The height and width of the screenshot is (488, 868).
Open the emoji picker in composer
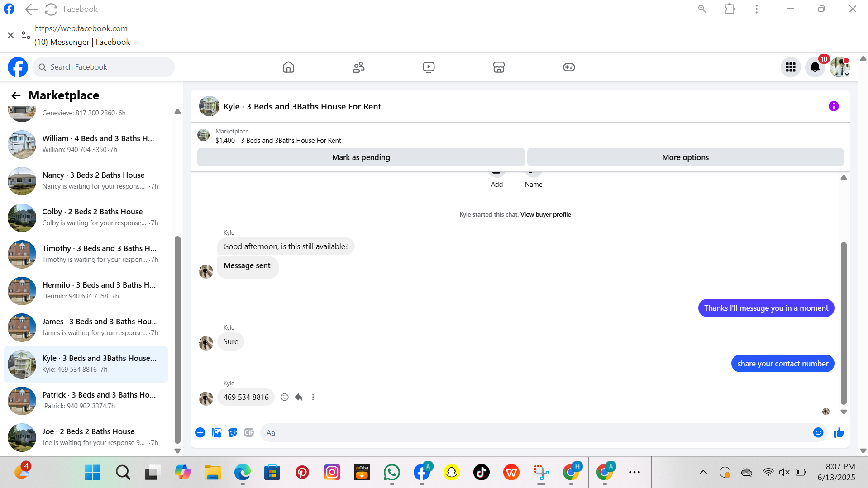coord(818,433)
